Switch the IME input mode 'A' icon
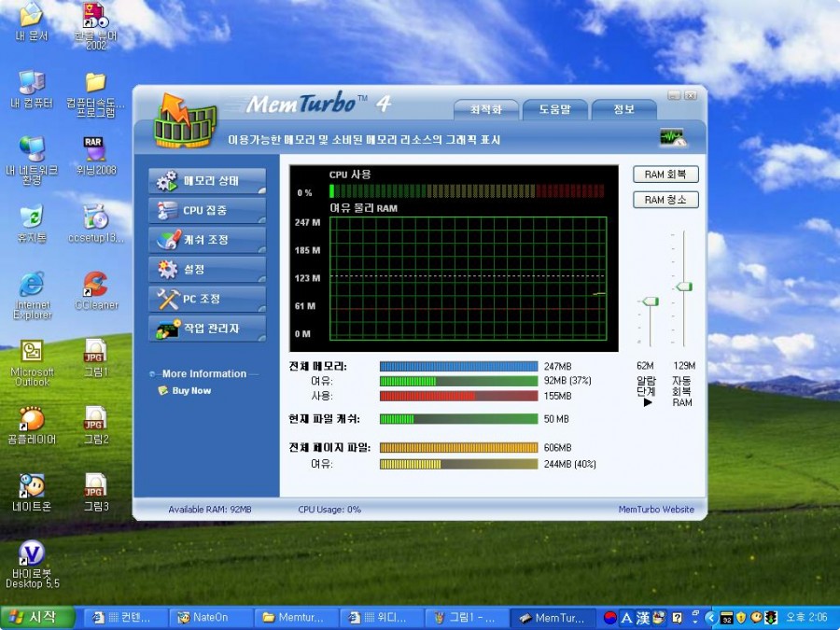This screenshot has height=630, width=840. [x=626, y=618]
